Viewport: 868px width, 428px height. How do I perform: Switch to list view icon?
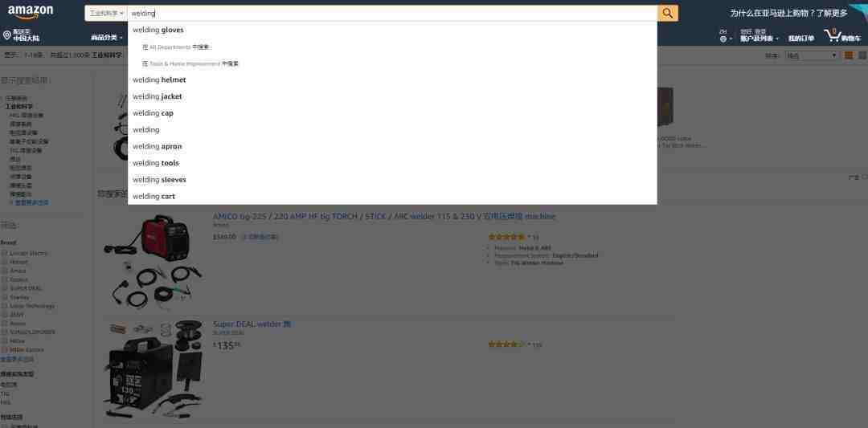862,55
